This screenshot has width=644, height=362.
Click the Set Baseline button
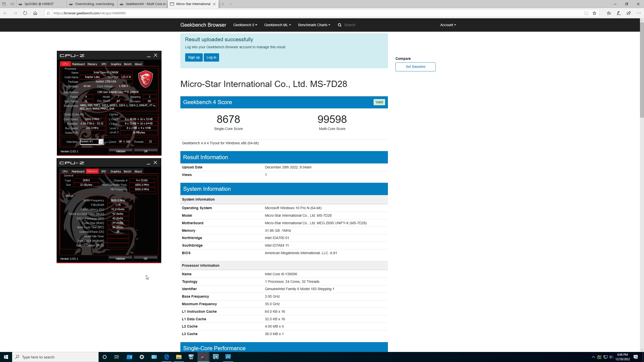[415, 67]
